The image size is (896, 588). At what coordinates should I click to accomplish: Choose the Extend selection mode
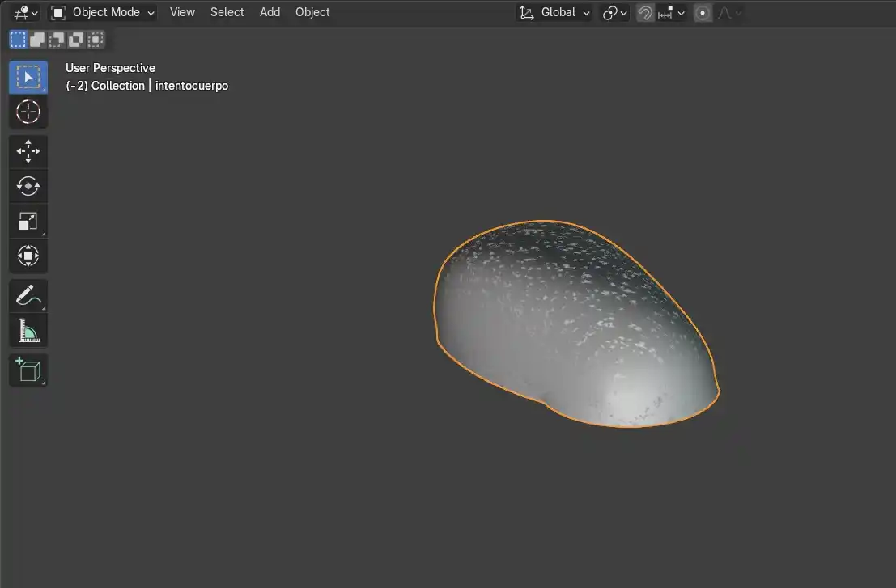click(x=37, y=40)
